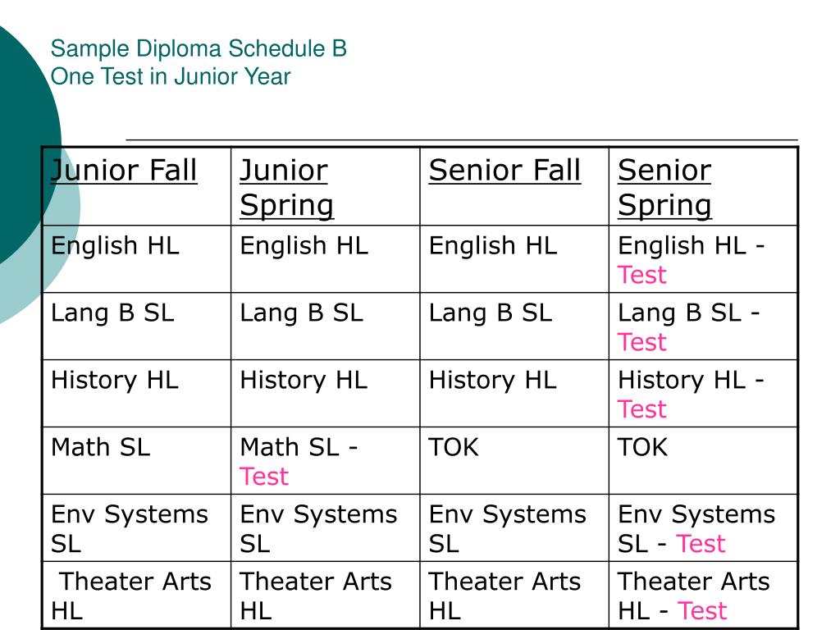The width and height of the screenshot is (840, 630).
Task: Click pink 'Test' in Theater Arts HL row
Action: [x=702, y=610]
